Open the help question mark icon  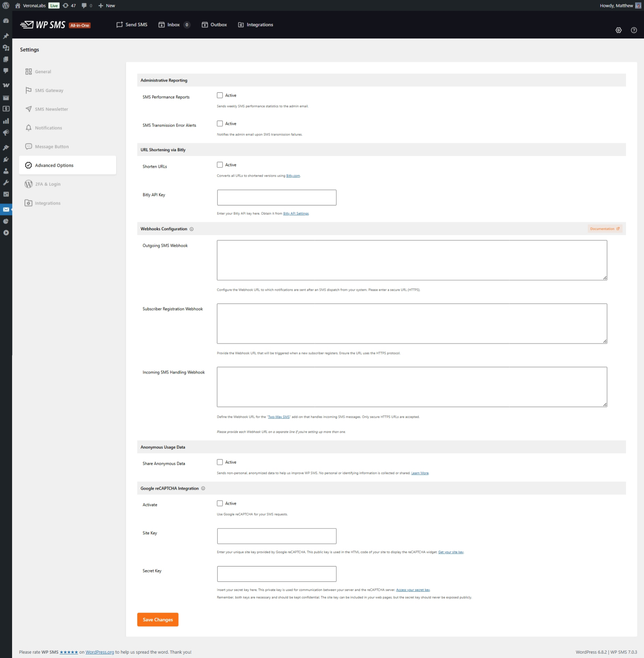click(634, 30)
